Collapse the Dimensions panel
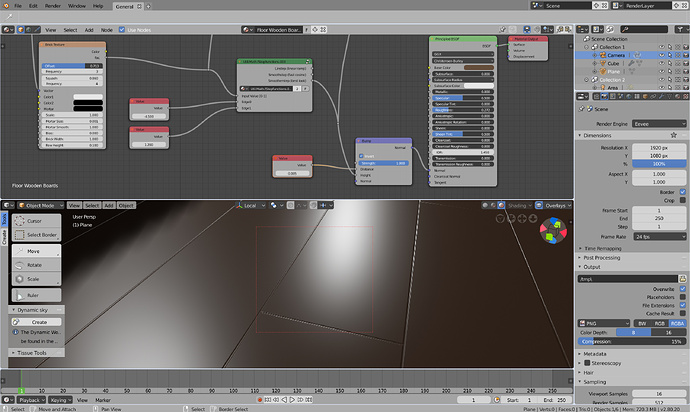Viewport: 690px width, 412px height. coord(597,135)
